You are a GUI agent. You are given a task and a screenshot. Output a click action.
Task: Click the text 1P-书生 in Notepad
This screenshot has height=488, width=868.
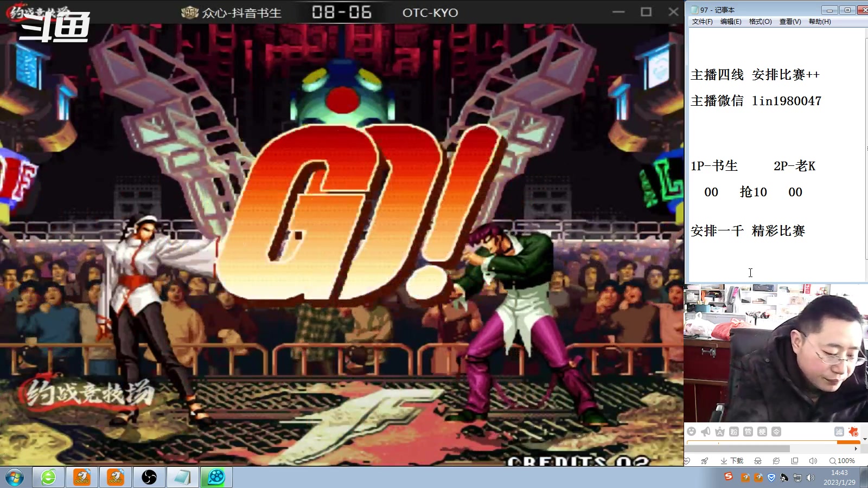click(714, 166)
